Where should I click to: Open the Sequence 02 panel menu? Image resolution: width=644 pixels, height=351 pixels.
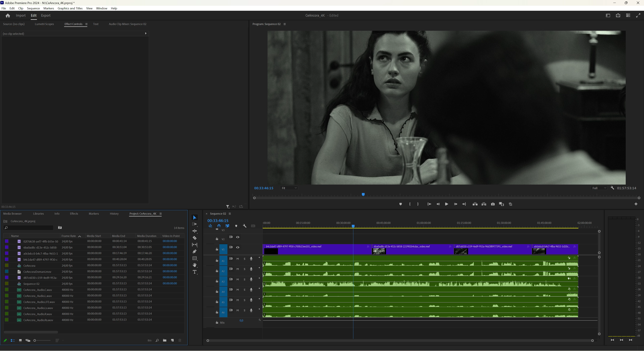[x=230, y=214]
